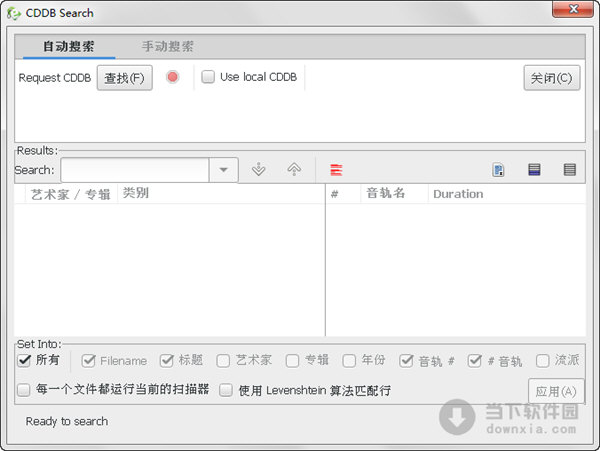Toggle the 流派 checkbox
Screen dimensions: 600x451
pyautogui.click(x=543, y=360)
